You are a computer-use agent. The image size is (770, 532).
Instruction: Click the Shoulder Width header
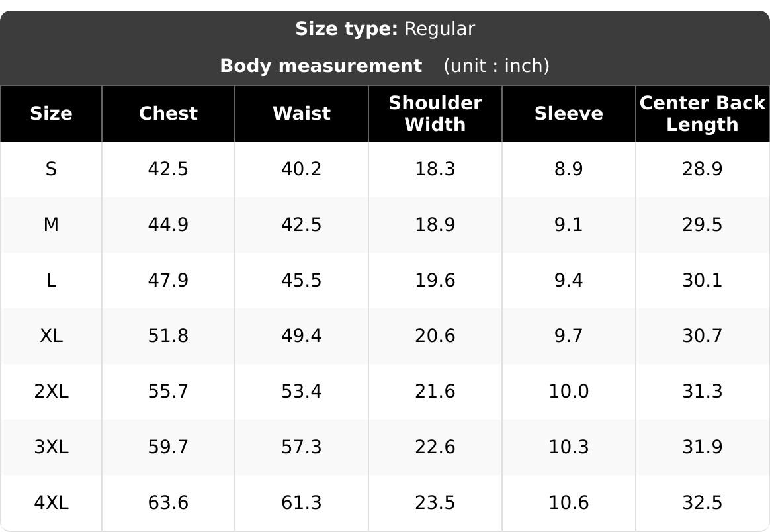[x=435, y=113]
